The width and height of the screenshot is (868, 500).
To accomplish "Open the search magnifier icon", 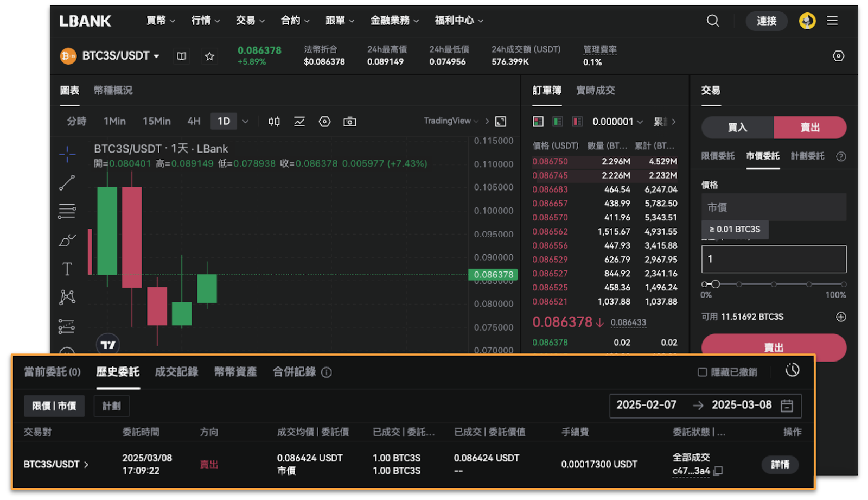I will [713, 21].
